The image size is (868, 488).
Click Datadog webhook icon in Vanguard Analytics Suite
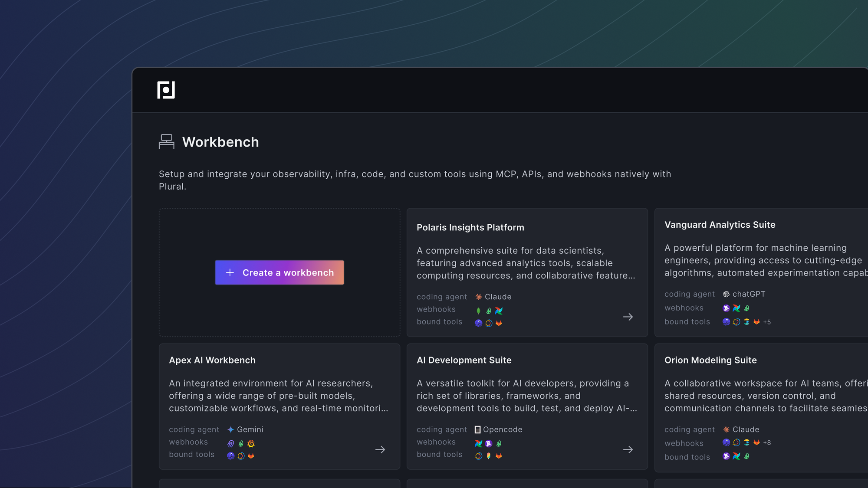click(x=726, y=308)
